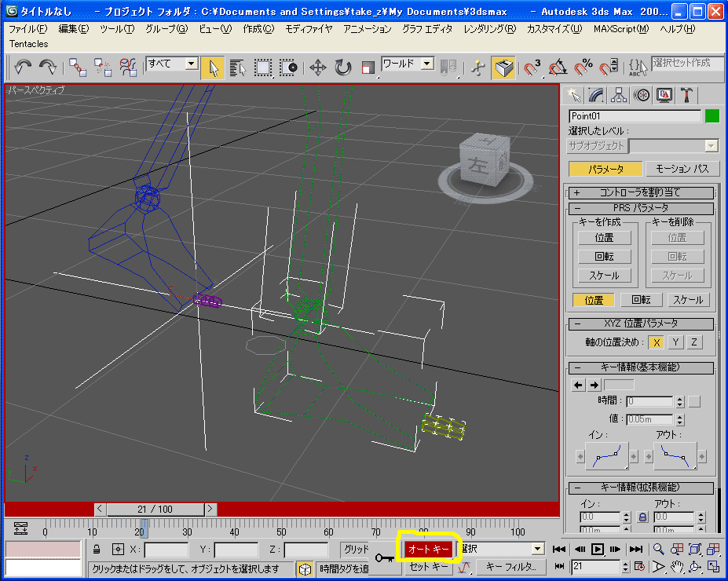This screenshot has width=728, height=581.
Task: Click the Redo arrow icon
Action: (47, 68)
